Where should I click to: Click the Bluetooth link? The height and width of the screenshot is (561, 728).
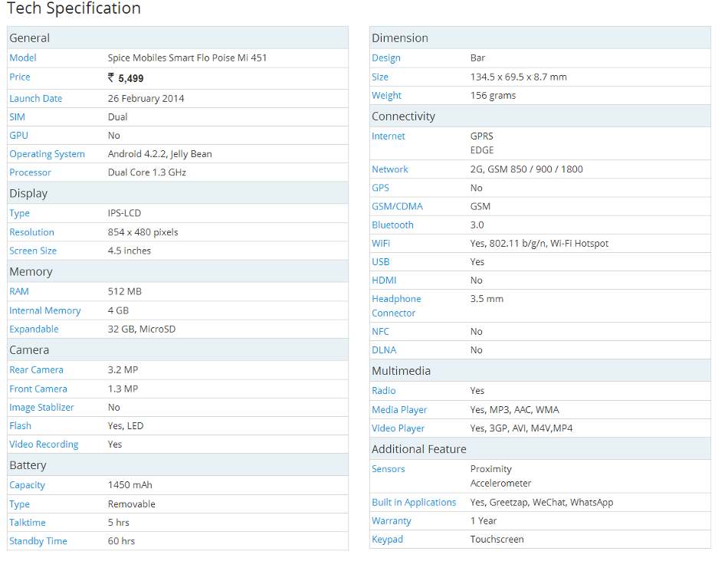[392, 225]
